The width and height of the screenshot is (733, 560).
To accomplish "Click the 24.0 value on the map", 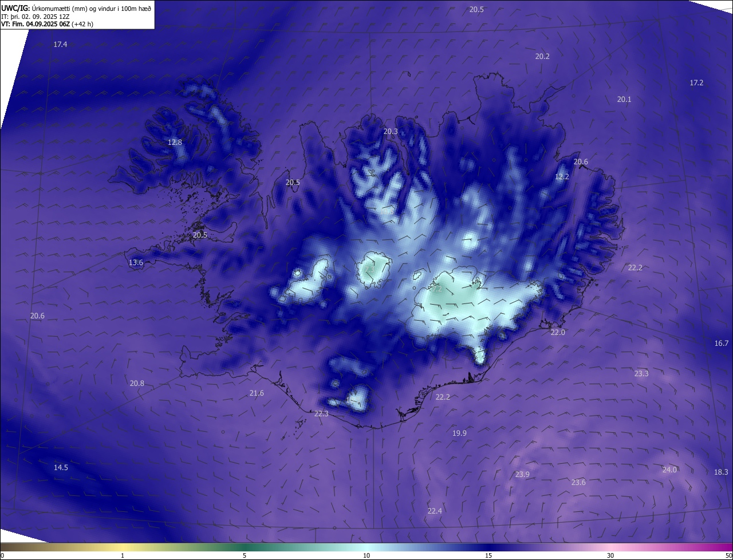I will point(669,470).
